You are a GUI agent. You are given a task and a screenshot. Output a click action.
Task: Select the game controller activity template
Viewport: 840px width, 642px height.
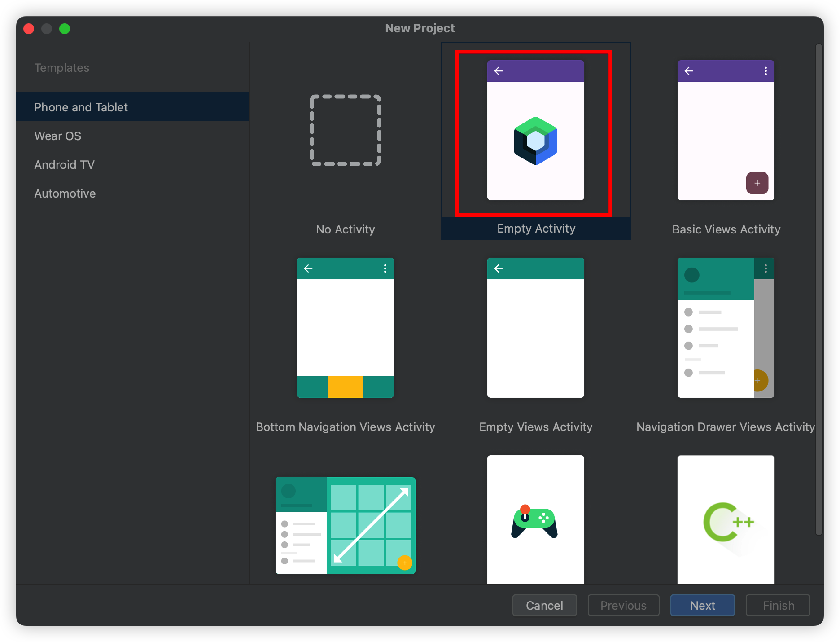point(536,519)
